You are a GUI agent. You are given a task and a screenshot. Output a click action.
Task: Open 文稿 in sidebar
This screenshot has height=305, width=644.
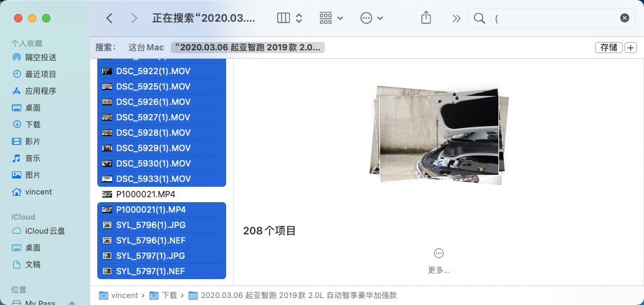27,264
